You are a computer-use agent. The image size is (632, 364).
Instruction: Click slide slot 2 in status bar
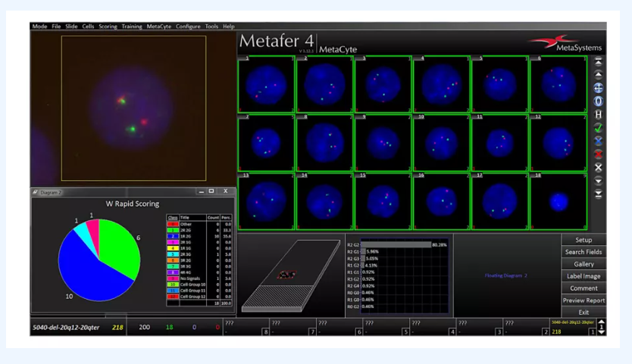(527, 327)
